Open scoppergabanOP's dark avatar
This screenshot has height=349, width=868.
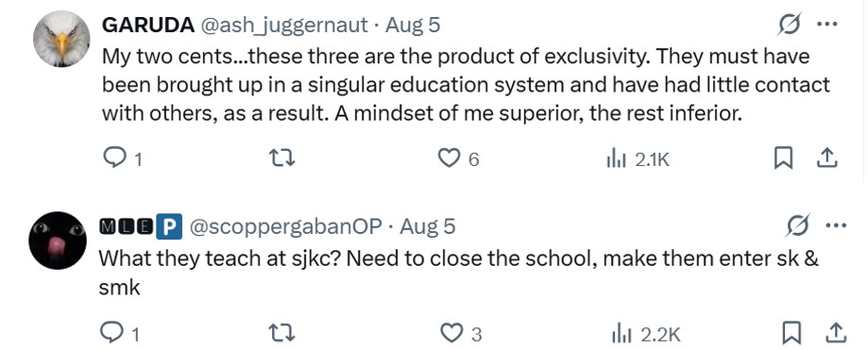58,240
